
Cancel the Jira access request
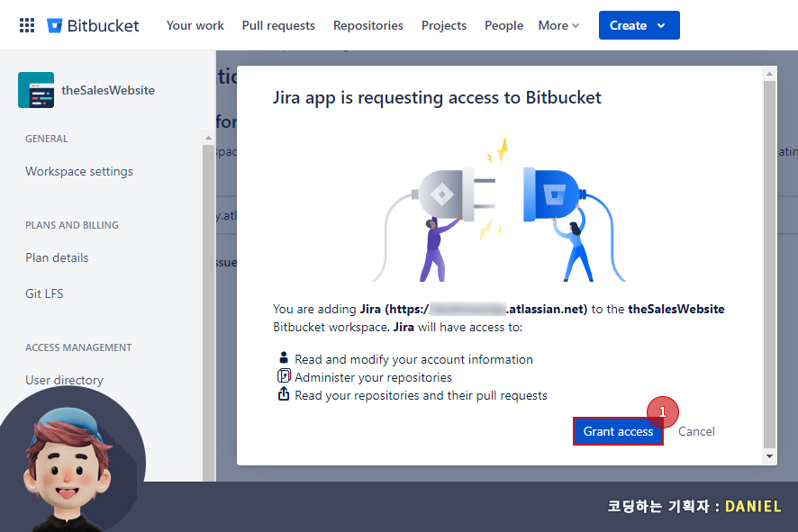[x=696, y=431]
